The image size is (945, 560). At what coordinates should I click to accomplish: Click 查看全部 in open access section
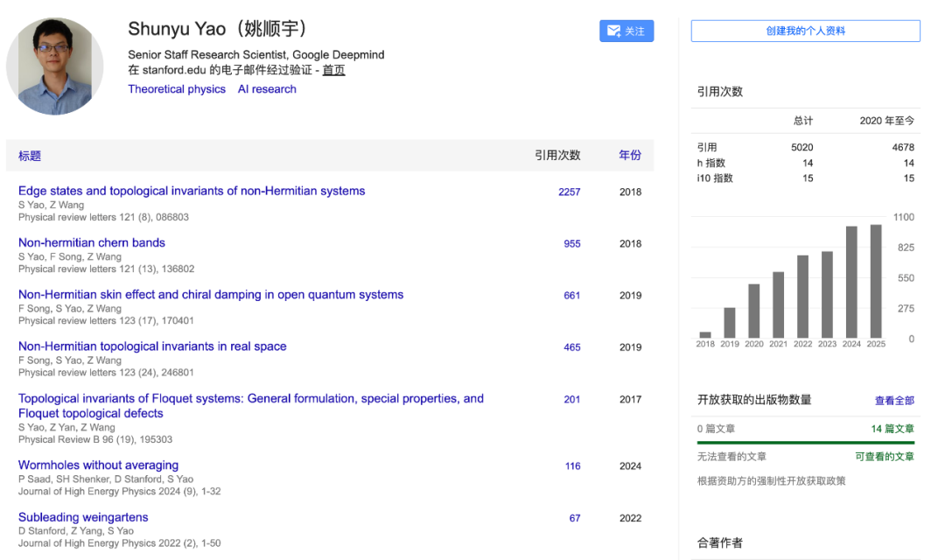coord(894,401)
